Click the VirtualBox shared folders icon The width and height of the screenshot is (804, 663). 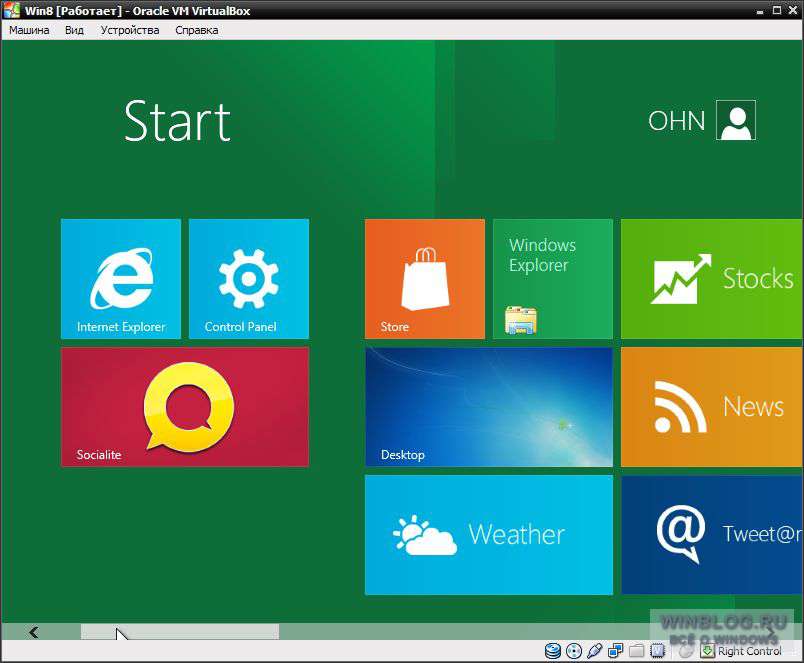coord(636,651)
